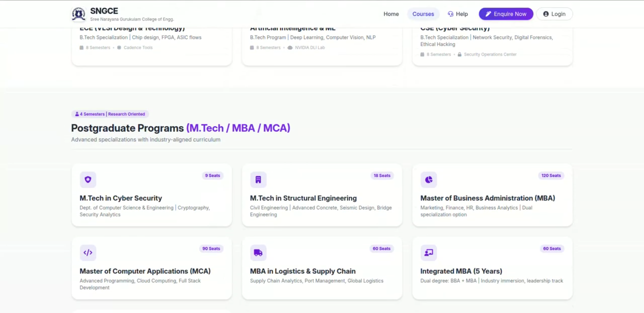The image size is (644, 313).
Task: Click the code brackets icon on MCA card
Action: 88,252
